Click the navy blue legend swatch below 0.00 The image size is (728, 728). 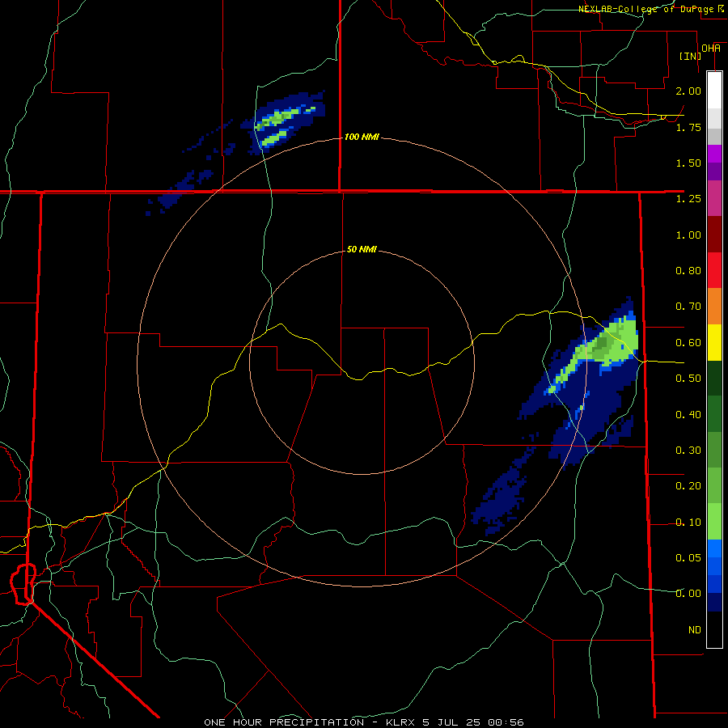[714, 602]
